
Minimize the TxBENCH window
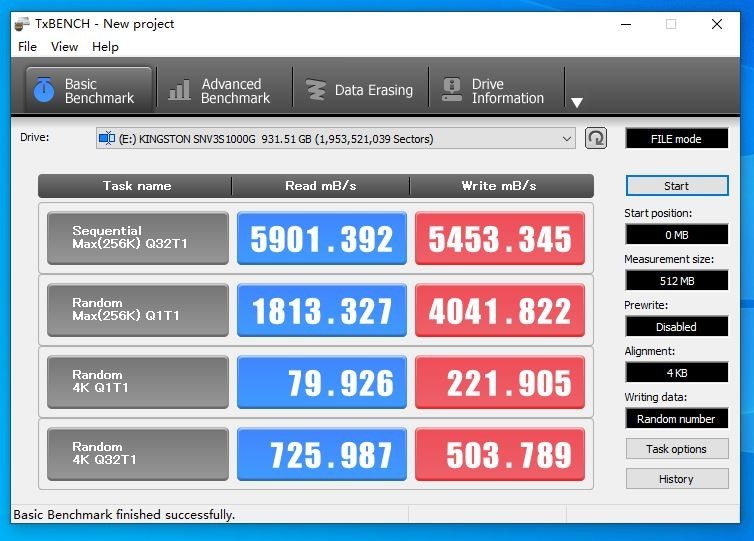pyautogui.click(x=626, y=24)
